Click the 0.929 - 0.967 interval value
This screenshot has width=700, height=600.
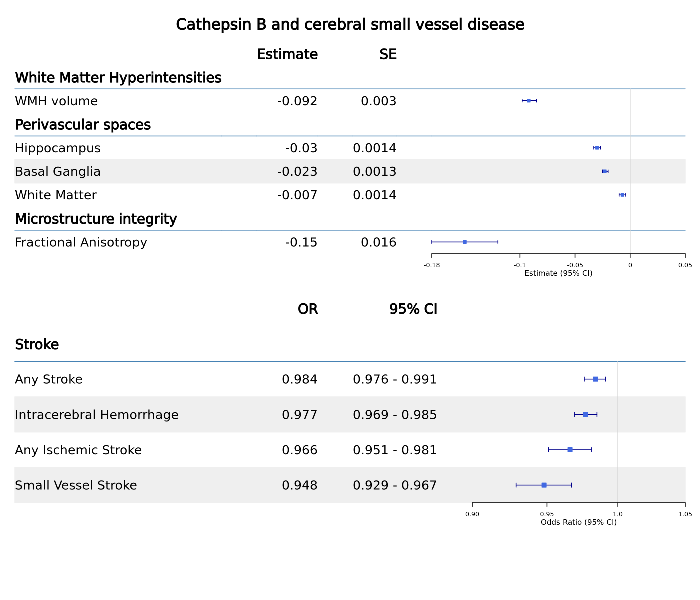pos(394,485)
